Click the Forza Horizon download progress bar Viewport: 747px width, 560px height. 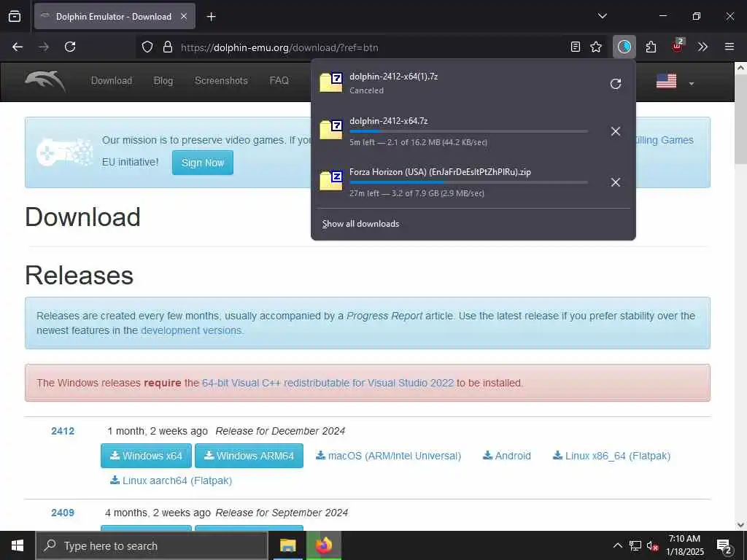coord(468,182)
